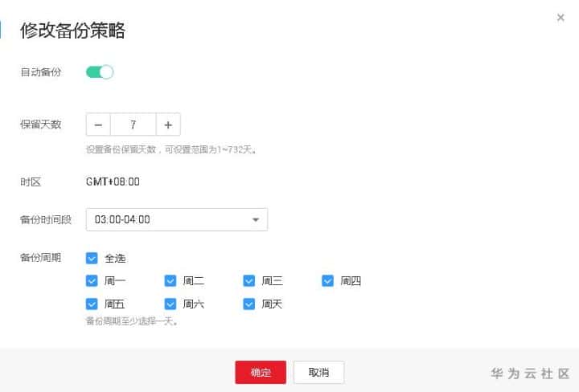
Task: Confirm changes with the red 确定 button
Action: pyautogui.click(x=261, y=372)
